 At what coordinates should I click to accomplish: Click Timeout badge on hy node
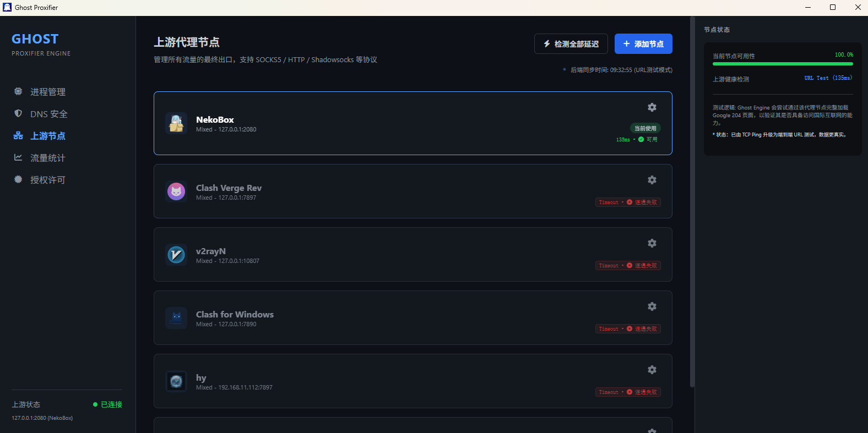pos(628,392)
